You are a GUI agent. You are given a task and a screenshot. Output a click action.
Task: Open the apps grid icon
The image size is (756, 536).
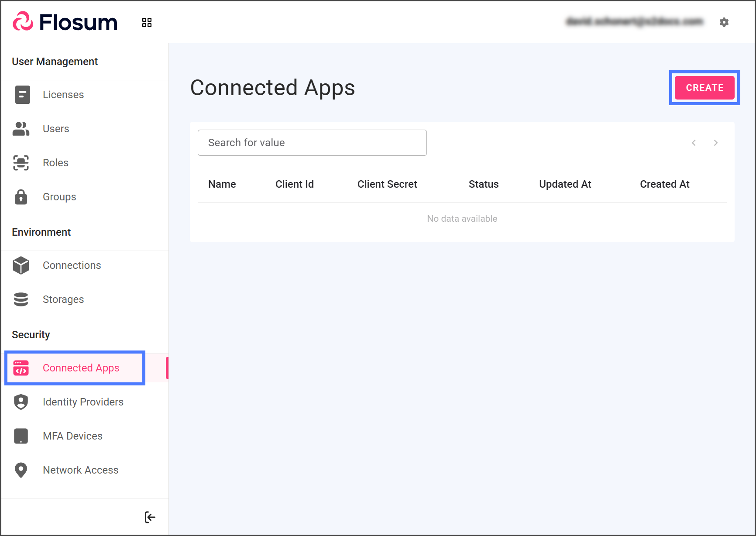pyautogui.click(x=147, y=23)
